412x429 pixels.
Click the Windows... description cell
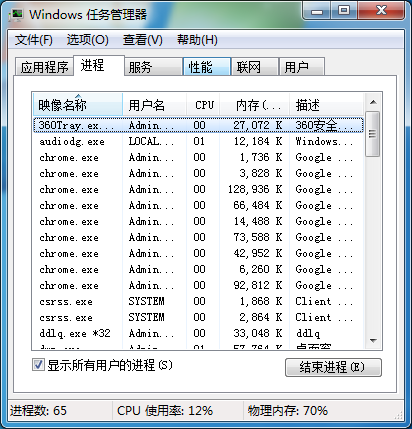point(324,141)
